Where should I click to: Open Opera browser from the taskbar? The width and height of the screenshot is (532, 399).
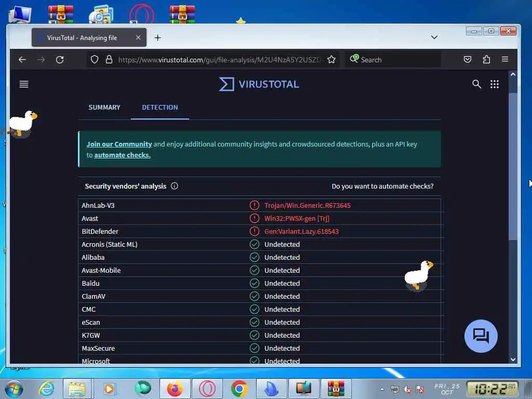pos(207,389)
